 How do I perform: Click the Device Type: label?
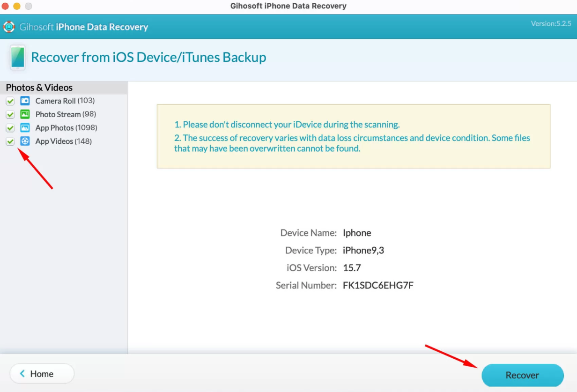[x=311, y=251]
